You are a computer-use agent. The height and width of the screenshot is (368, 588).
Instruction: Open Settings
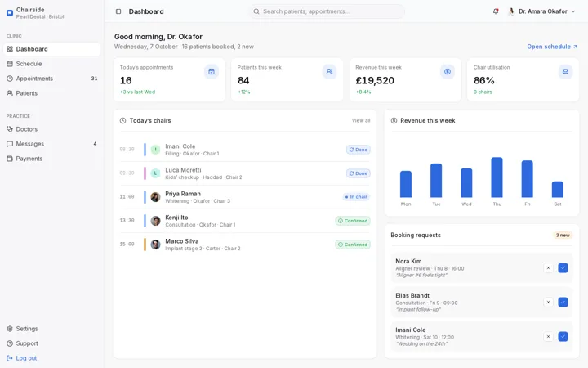51,329
